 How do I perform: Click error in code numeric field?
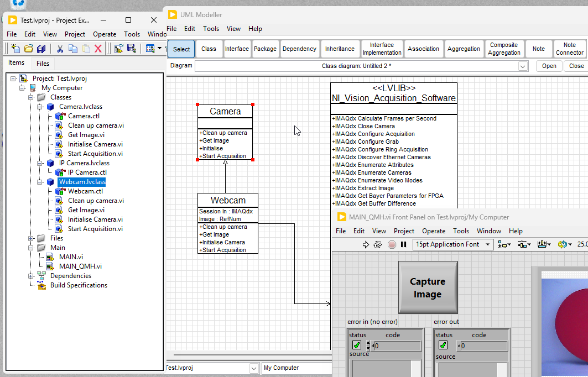coord(397,346)
